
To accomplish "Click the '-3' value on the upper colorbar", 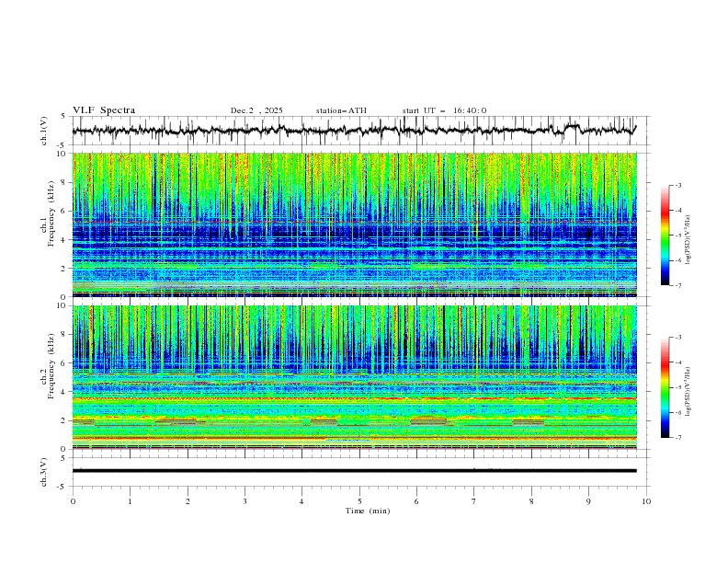I will click(677, 185).
